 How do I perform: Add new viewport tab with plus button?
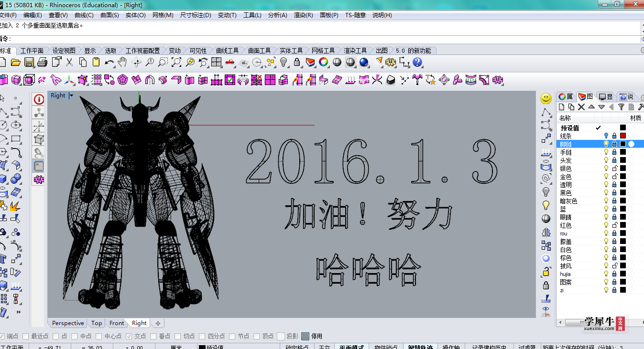158,323
